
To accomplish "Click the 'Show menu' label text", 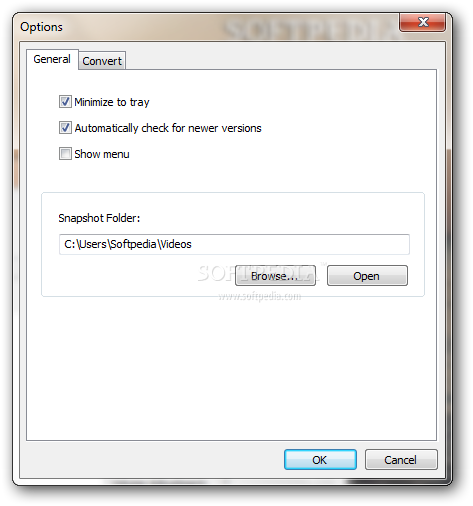I will (102, 154).
